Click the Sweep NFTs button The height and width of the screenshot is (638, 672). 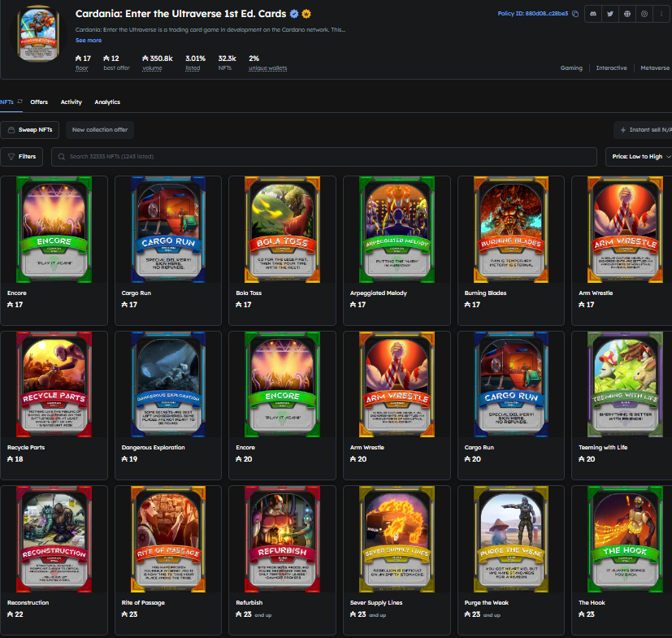(30, 129)
